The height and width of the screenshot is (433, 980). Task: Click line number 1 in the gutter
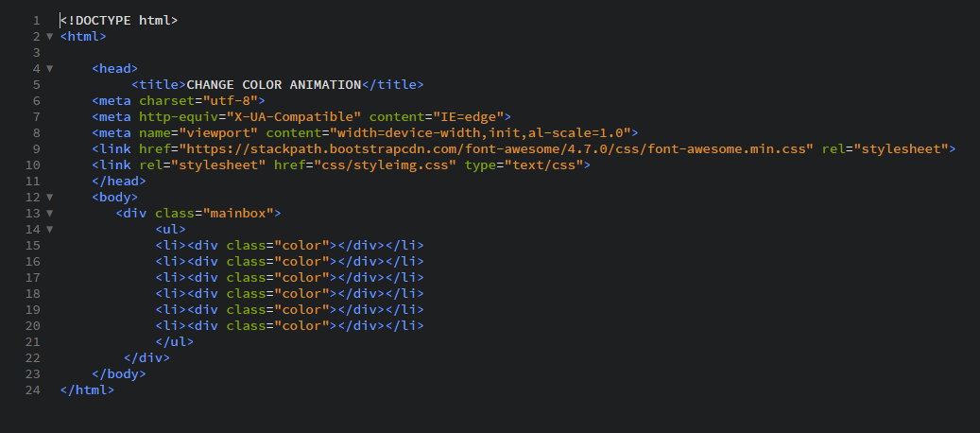tap(36, 21)
